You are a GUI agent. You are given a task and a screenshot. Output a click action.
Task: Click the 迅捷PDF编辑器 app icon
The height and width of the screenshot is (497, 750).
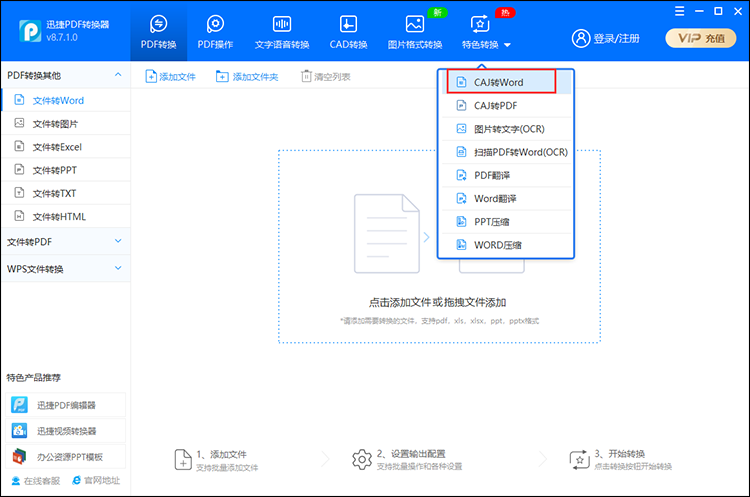click(20, 405)
